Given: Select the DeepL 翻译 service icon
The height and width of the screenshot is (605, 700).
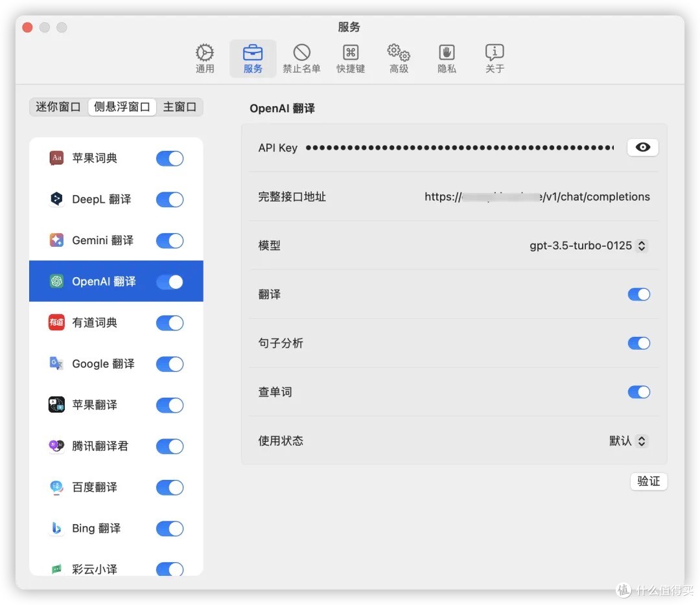Looking at the screenshot, I should pos(57,200).
